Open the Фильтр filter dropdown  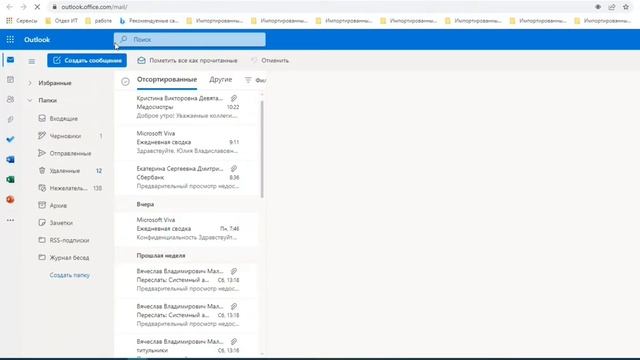[x=255, y=80]
